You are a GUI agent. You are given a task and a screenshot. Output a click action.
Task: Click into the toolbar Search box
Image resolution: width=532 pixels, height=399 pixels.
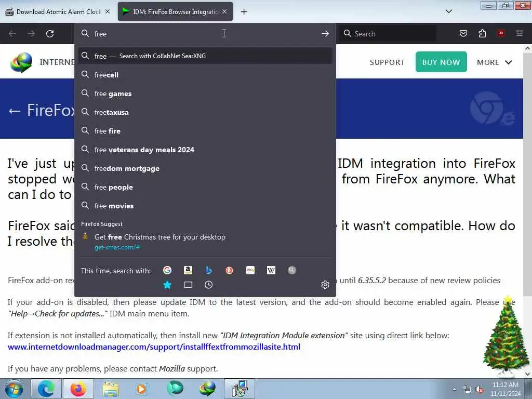point(388,34)
